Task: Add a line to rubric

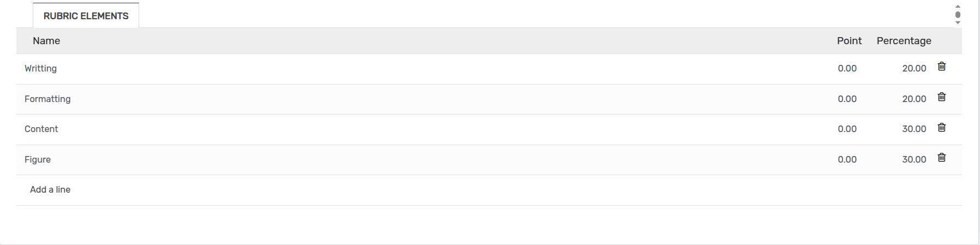Action: pos(50,189)
